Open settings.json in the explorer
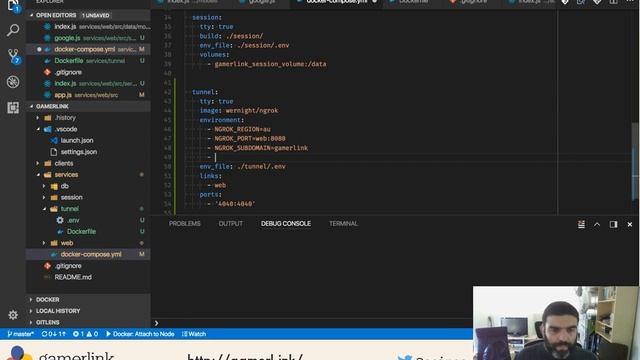This screenshot has height=360, width=640. click(x=79, y=152)
